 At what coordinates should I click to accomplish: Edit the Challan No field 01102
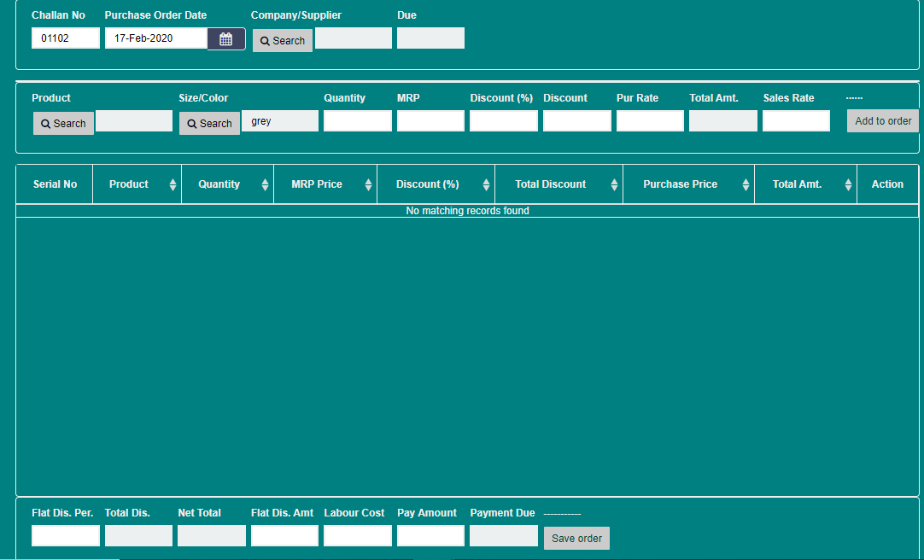pyautogui.click(x=66, y=38)
